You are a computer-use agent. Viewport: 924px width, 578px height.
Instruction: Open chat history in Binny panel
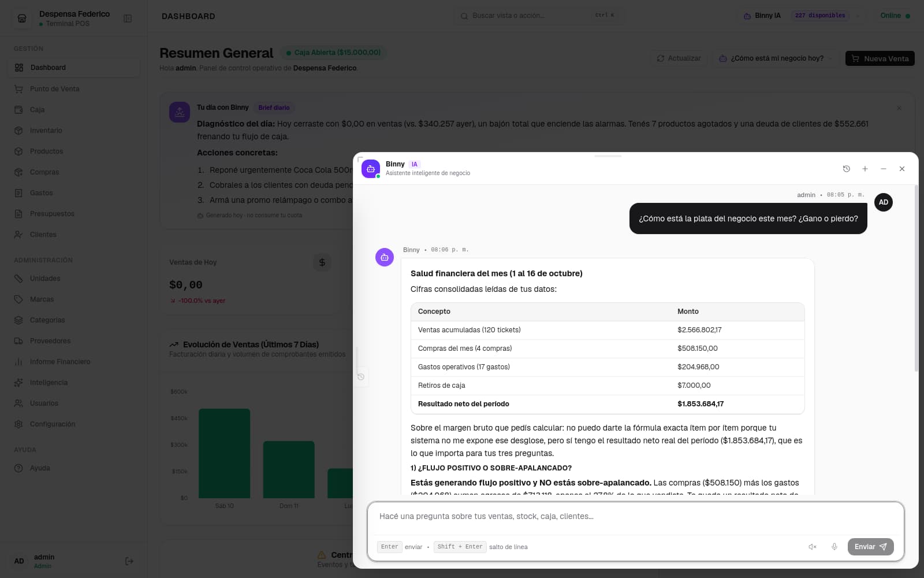[x=847, y=169]
